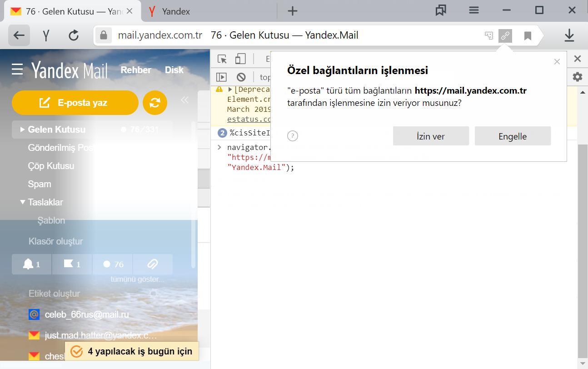The width and height of the screenshot is (588, 369).
Task: Collapse sidebar with the double-chevron icon
Action: [x=184, y=100]
